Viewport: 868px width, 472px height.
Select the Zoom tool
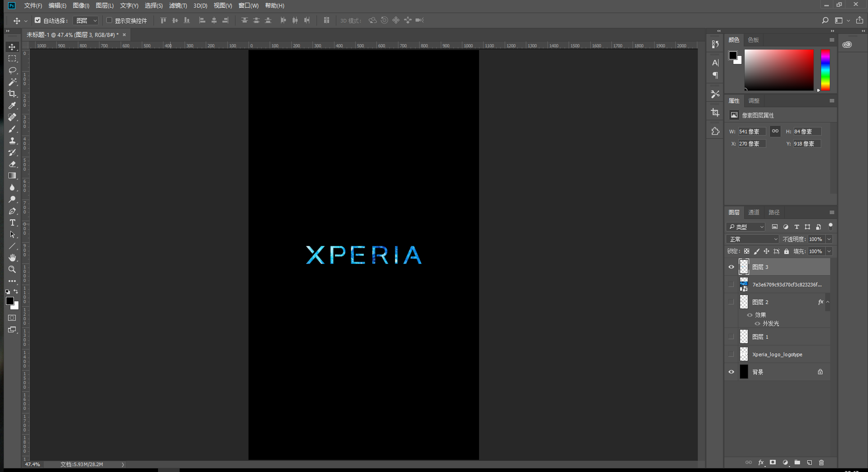tap(12, 269)
